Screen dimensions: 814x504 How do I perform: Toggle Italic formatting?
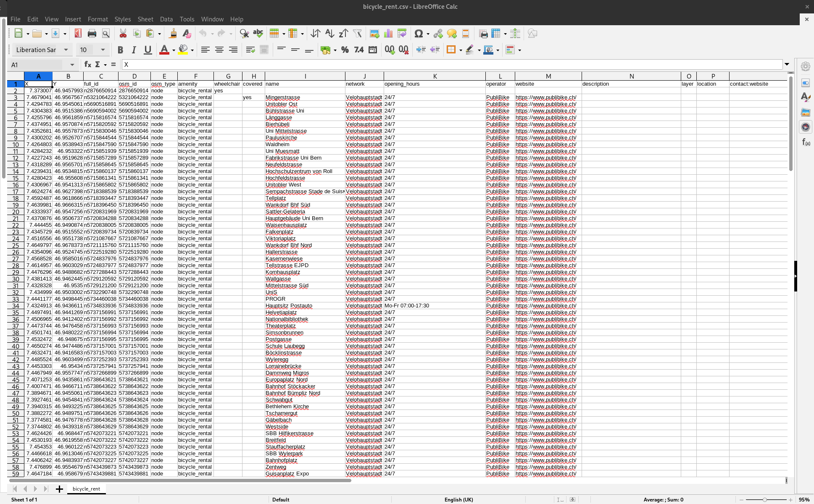(x=134, y=50)
